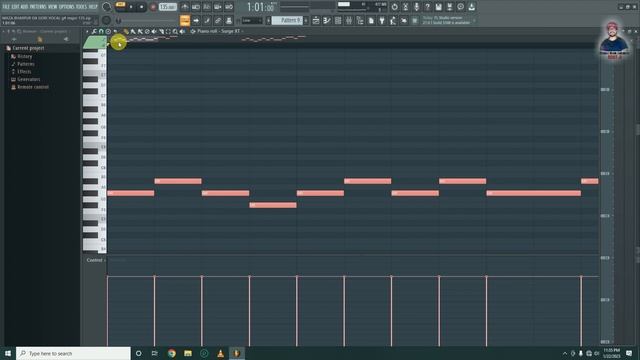Screen dimensions: 640x360
Task: Select the long note near the pattern end
Action: [533, 193]
